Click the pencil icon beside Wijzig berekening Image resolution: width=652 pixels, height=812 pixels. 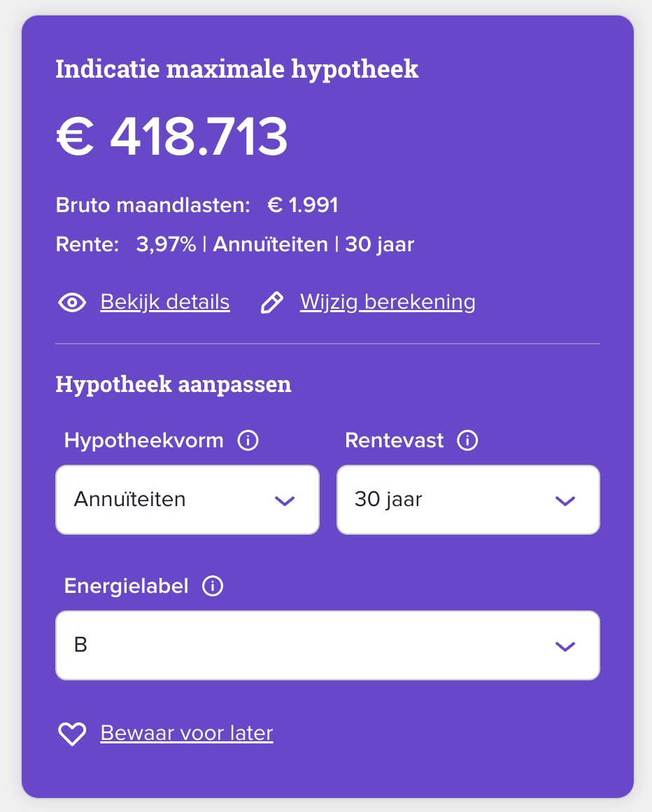271,302
